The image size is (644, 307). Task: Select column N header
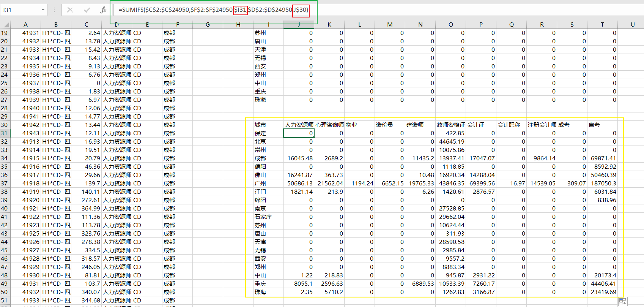(420, 25)
